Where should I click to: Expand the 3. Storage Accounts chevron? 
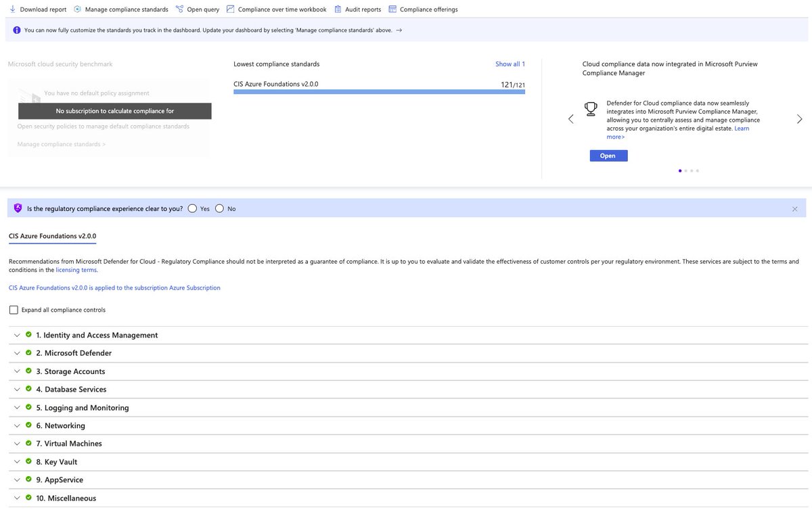point(16,371)
